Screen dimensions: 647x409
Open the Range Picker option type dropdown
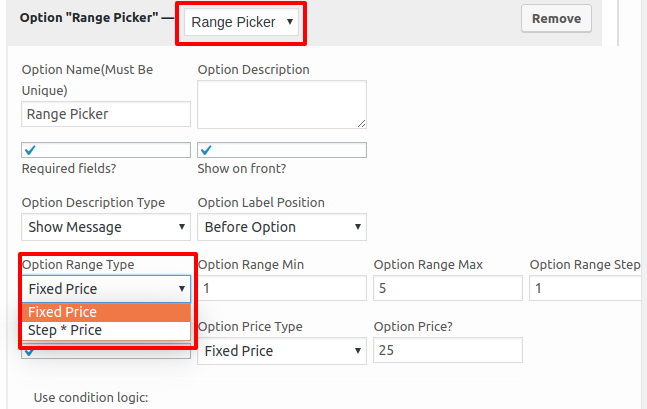(x=241, y=22)
